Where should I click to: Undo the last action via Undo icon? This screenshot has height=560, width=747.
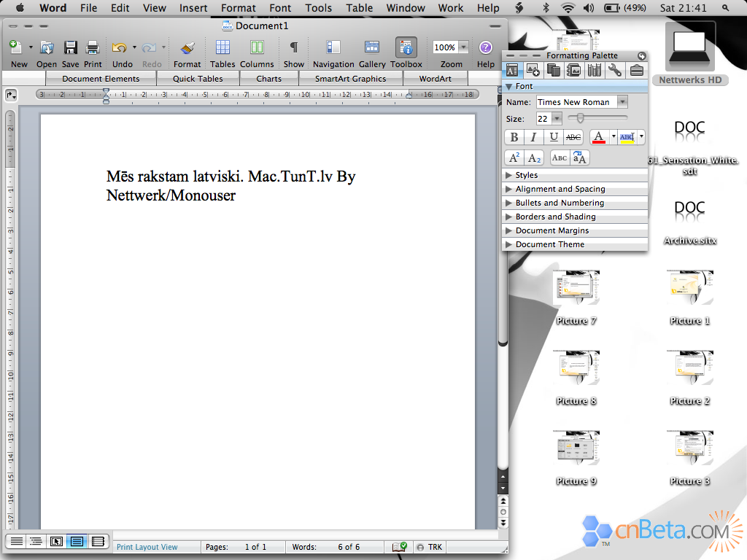pos(119,47)
